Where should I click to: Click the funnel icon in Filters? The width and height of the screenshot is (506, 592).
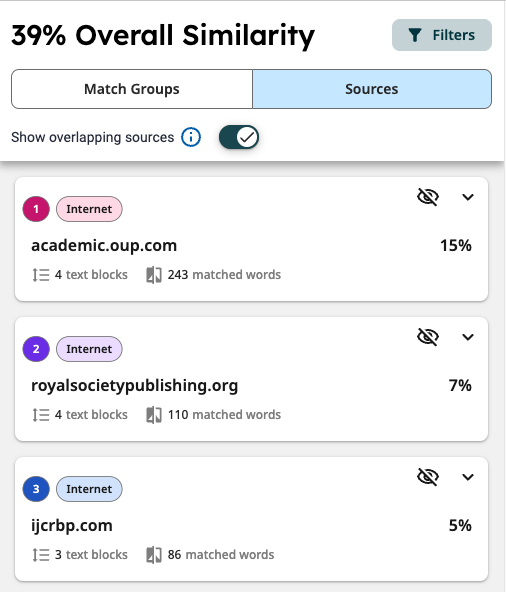pyautogui.click(x=415, y=35)
